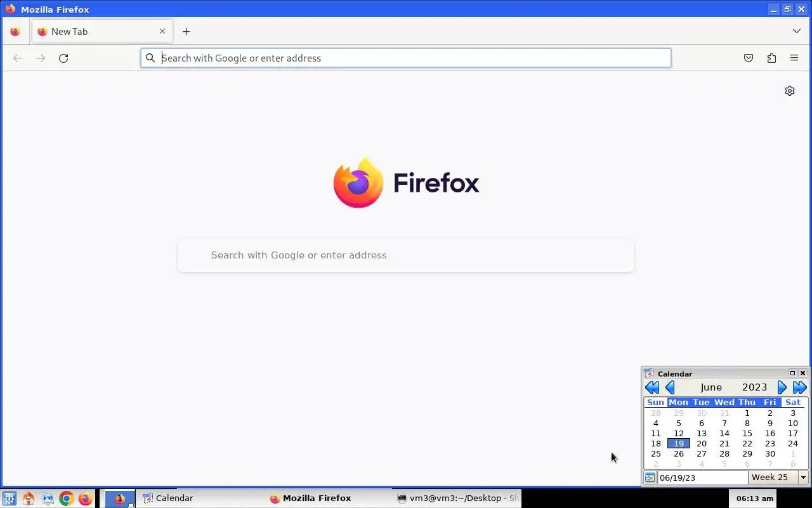Go to next month in Calendar

(782, 387)
